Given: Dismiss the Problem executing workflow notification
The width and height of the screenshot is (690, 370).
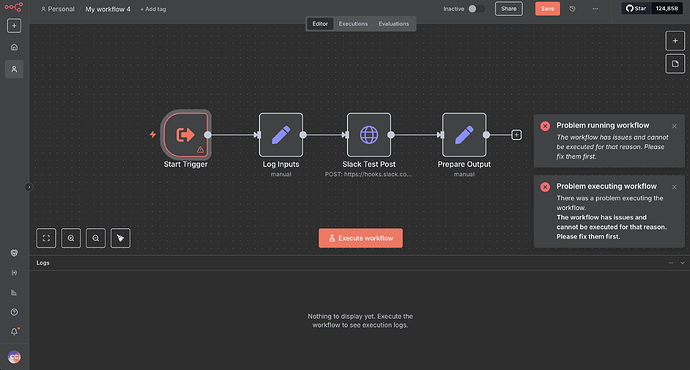Looking at the screenshot, I should tap(674, 187).
